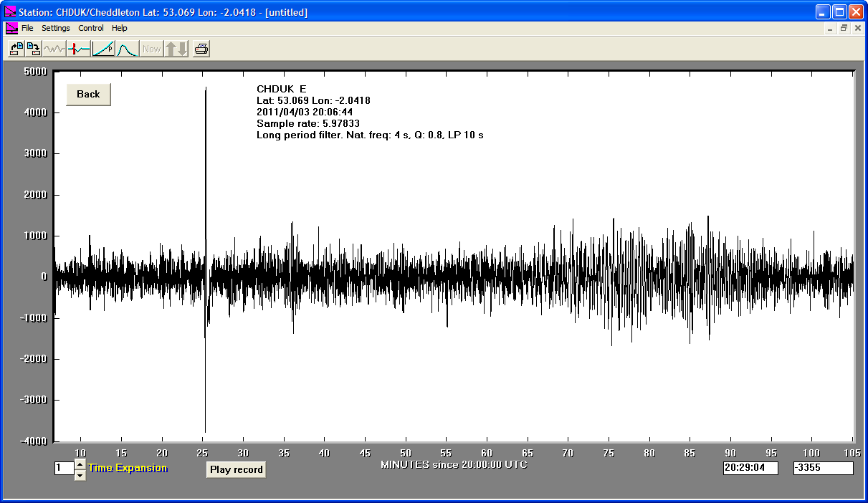The image size is (868, 503).
Task: Maximize the main Station application window
Action: click(x=840, y=11)
